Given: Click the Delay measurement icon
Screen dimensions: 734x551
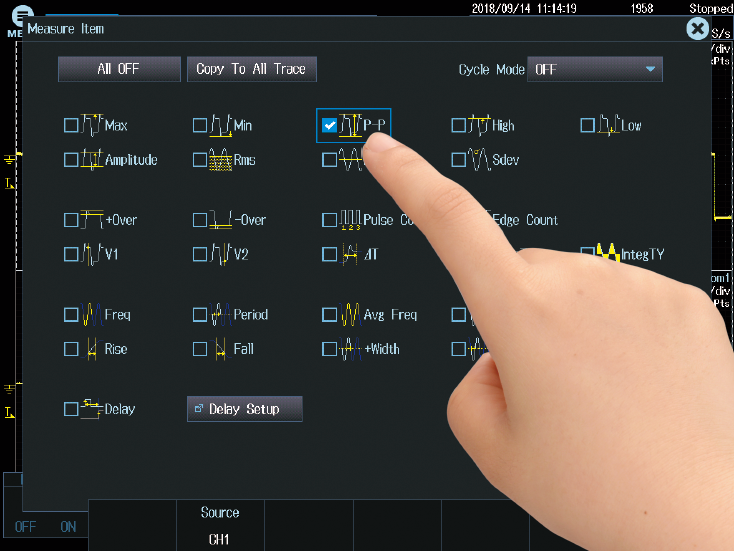Looking at the screenshot, I should tap(92, 409).
